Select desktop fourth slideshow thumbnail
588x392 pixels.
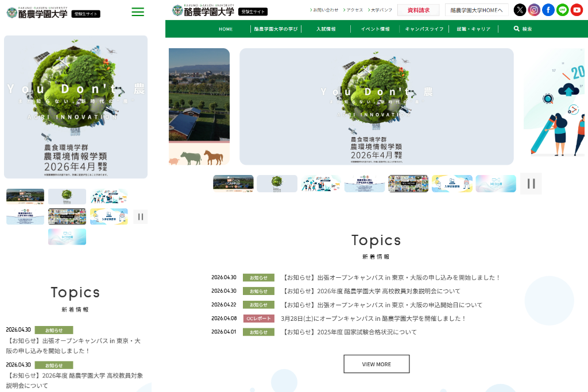[365, 184]
